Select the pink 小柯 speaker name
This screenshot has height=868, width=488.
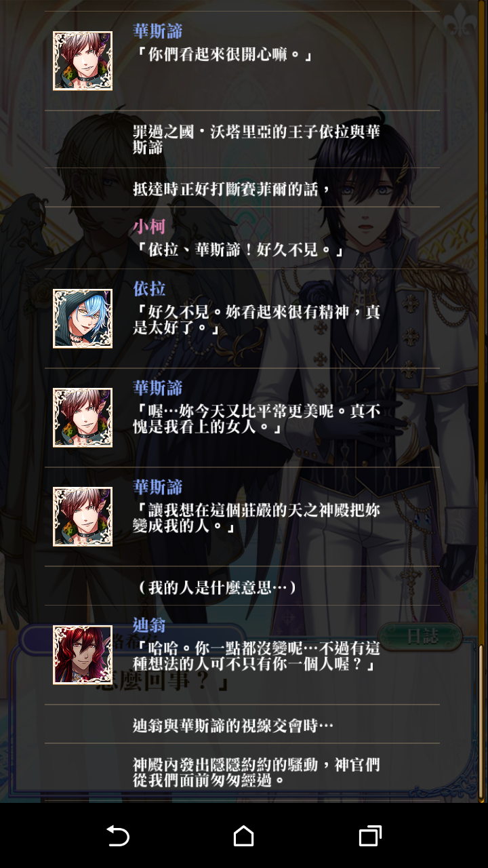click(149, 226)
